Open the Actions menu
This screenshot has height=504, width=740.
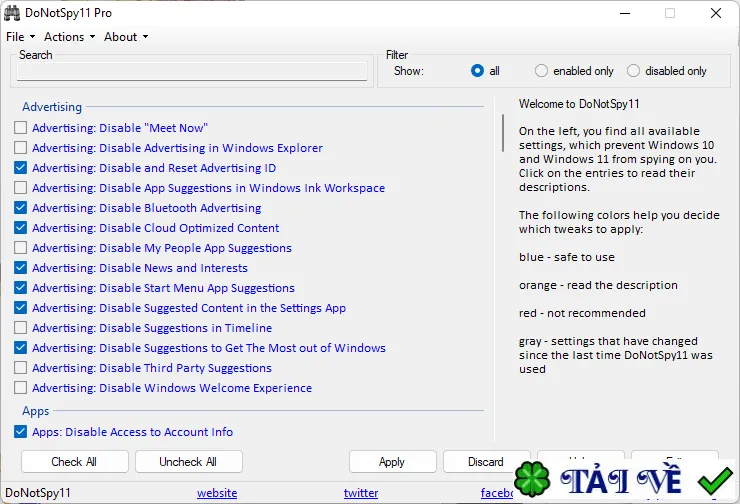[69, 37]
